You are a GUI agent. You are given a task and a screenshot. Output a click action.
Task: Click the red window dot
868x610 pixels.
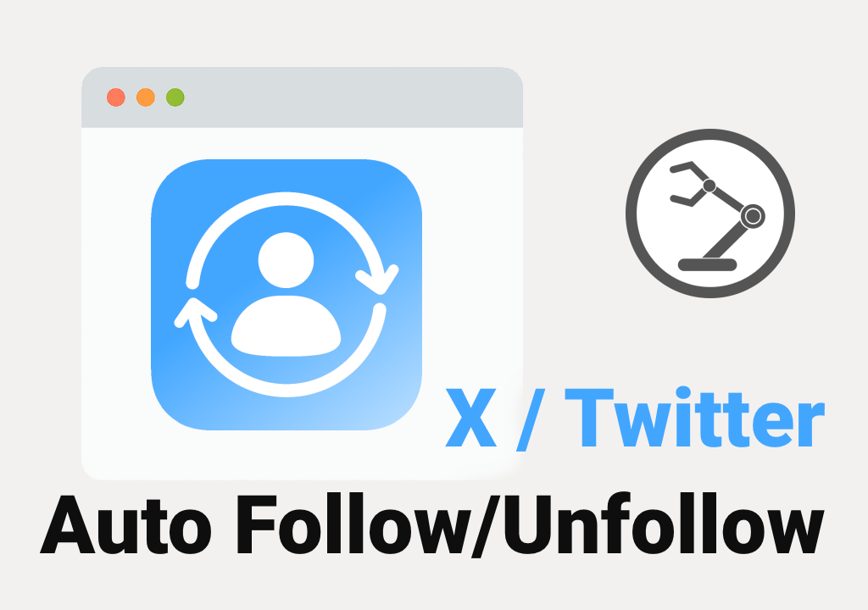tap(115, 97)
